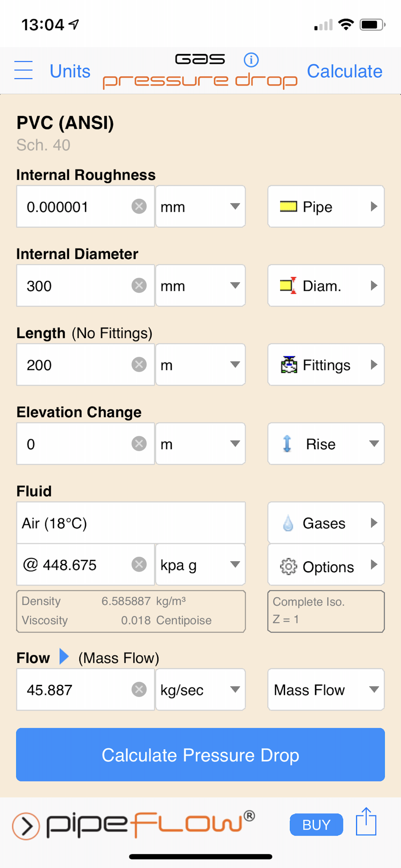401x868 pixels.
Task: Tap the BUY button
Action: click(x=316, y=825)
